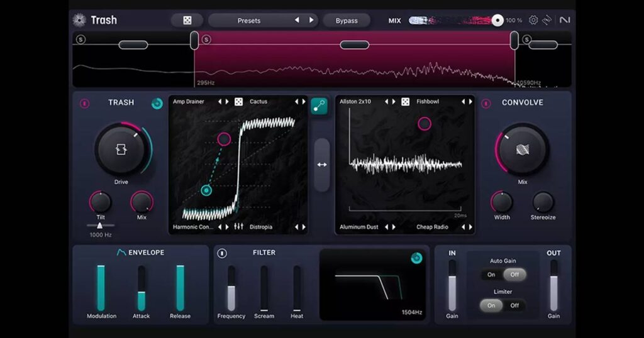Click the Amp Drainer label

coord(189,102)
